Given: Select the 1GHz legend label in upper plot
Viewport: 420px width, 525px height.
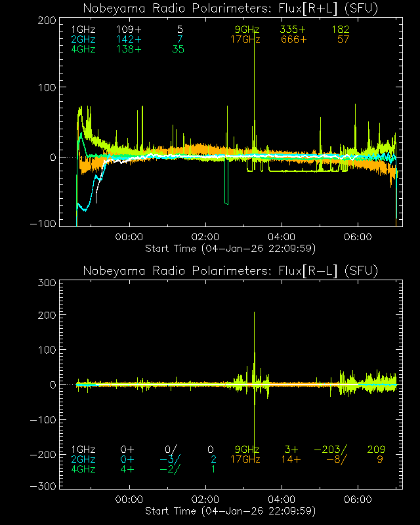Looking at the screenshot, I should click(83, 30).
